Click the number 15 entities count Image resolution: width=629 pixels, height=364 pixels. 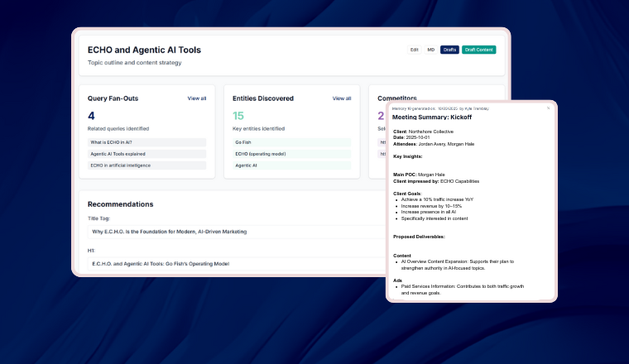click(x=238, y=116)
